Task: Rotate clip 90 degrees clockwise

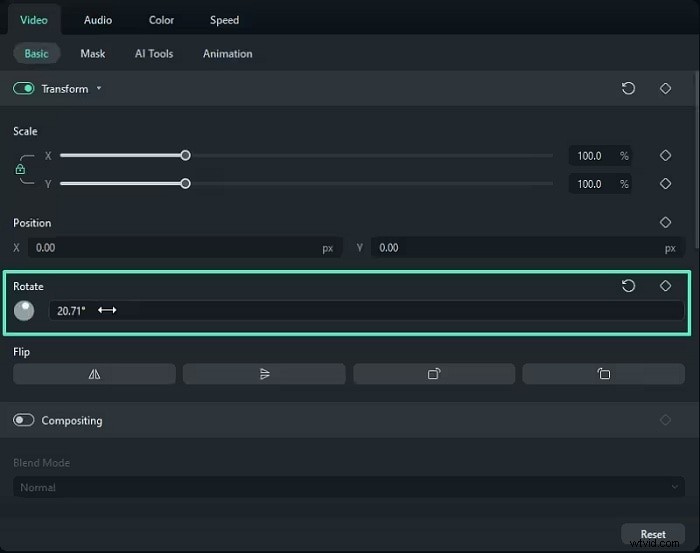Action: click(x=434, y=374)
